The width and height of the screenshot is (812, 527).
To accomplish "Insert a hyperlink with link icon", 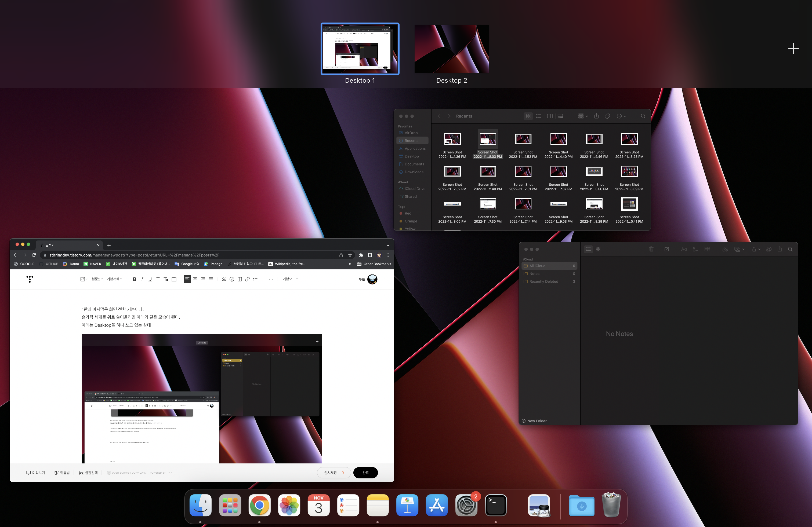I will (x=247, y=279).
